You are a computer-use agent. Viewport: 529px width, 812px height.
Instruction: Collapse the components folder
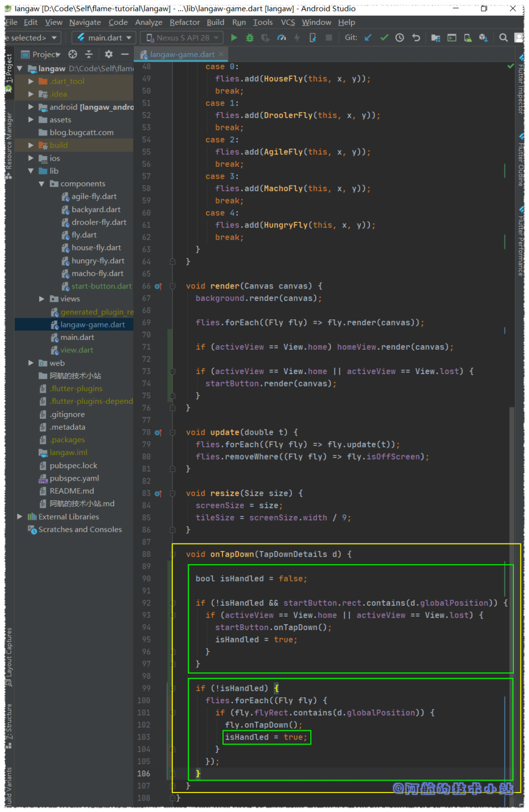click(42, 184)
